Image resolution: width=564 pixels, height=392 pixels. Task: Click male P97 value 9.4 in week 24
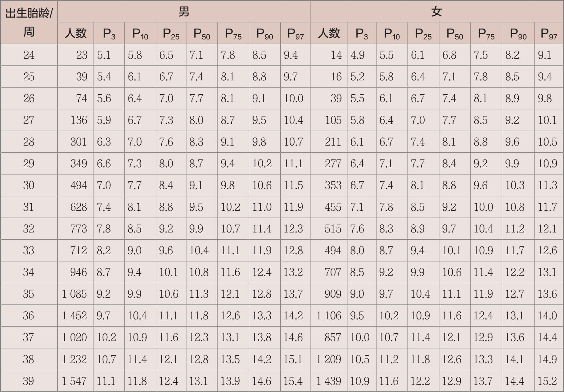pyautogui.click(x=291, y=55)
